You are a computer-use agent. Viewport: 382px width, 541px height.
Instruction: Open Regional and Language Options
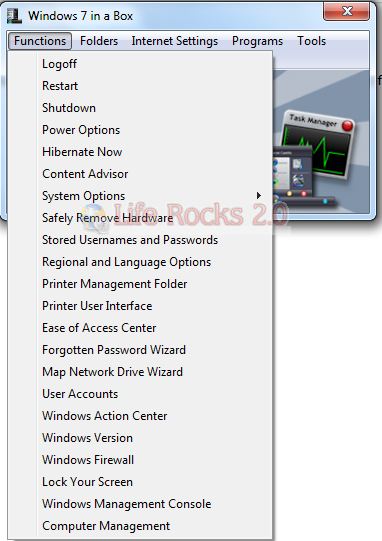[140, 262]
